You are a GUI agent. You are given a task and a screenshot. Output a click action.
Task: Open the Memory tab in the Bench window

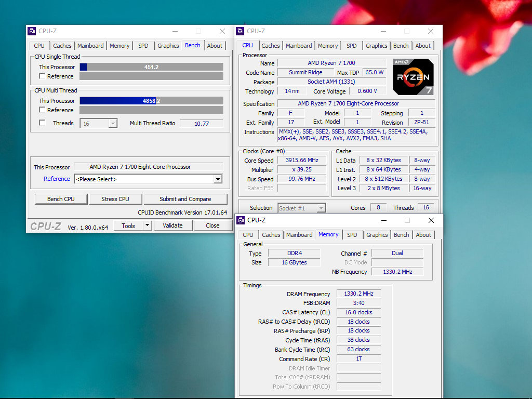[119, 46]
